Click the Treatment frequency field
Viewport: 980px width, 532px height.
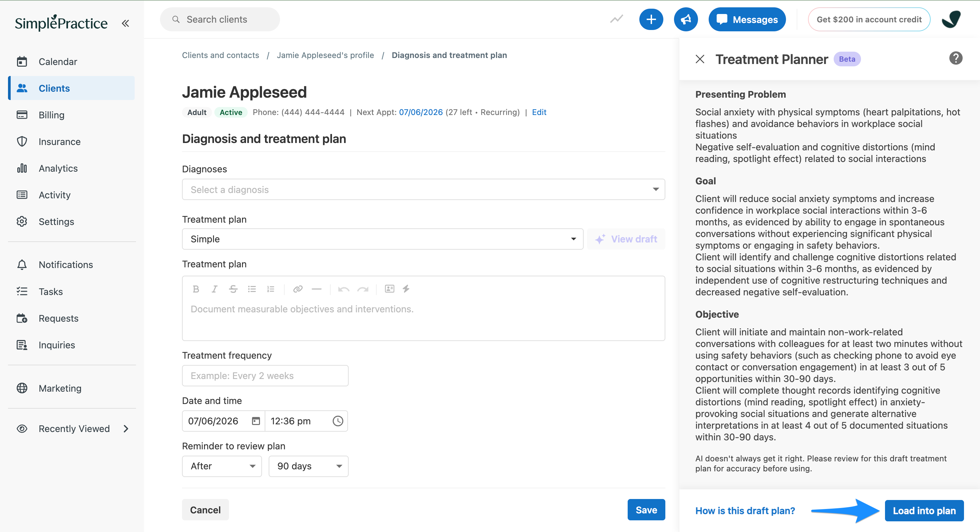coord(265,376)
